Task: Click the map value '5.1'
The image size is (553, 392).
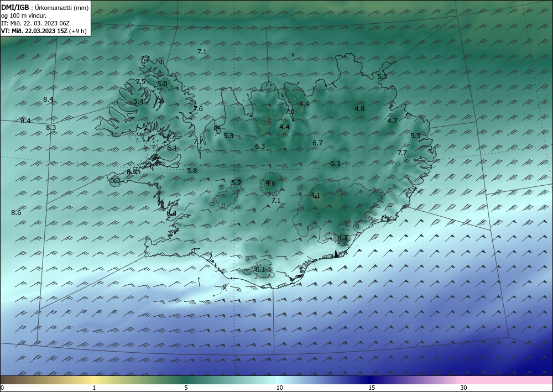Action: pyautogui.click(x=336, y=164)
